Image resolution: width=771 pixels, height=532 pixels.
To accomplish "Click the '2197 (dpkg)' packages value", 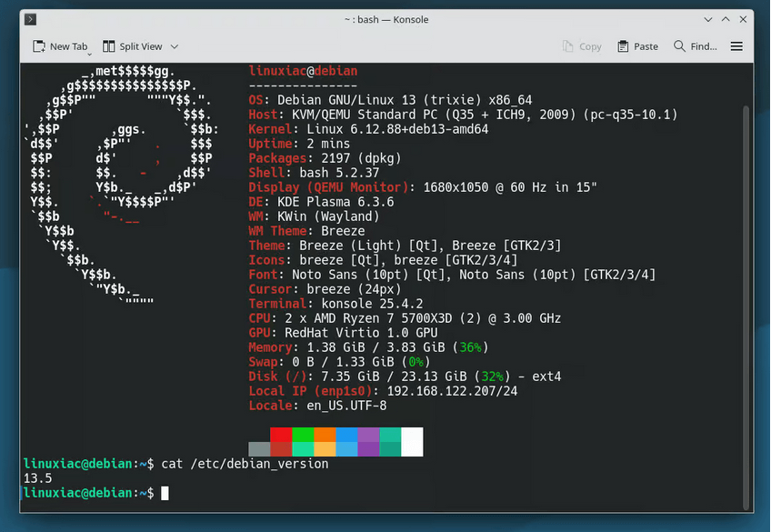I will (361, 158).
